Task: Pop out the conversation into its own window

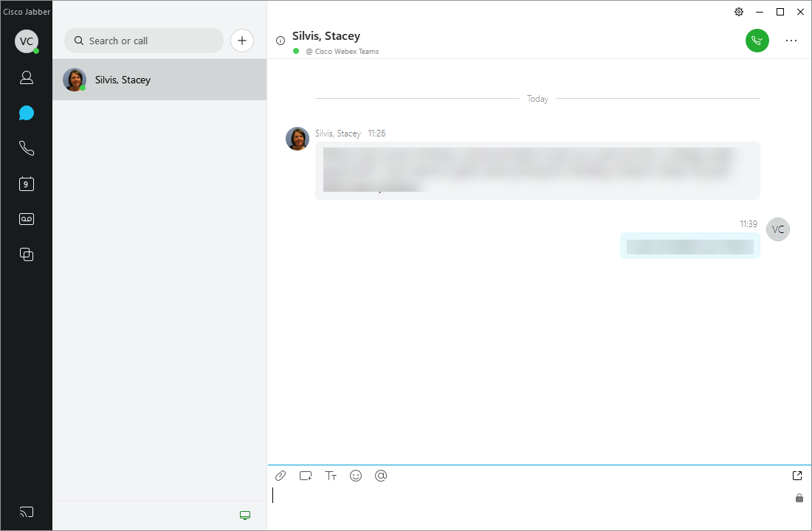Action: click(x=796, y=476)
